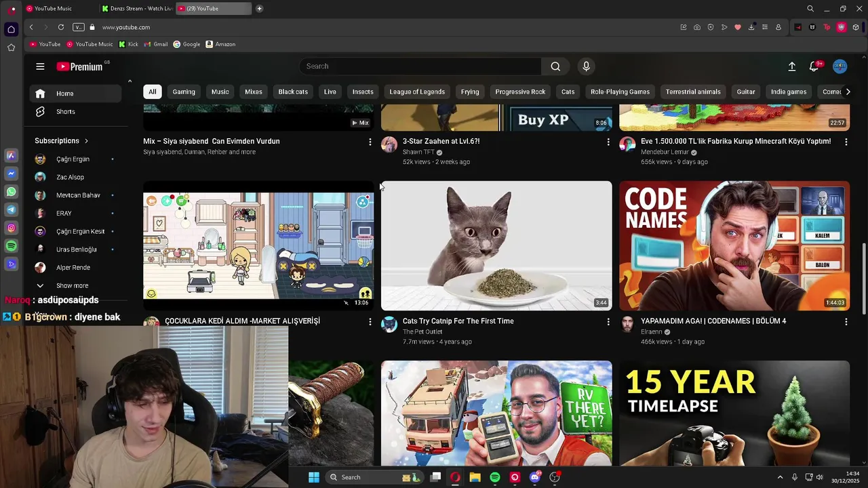This screenshot has height=488, width=868.
Task: Select the Gaming category chip
Action: point(184,91)
